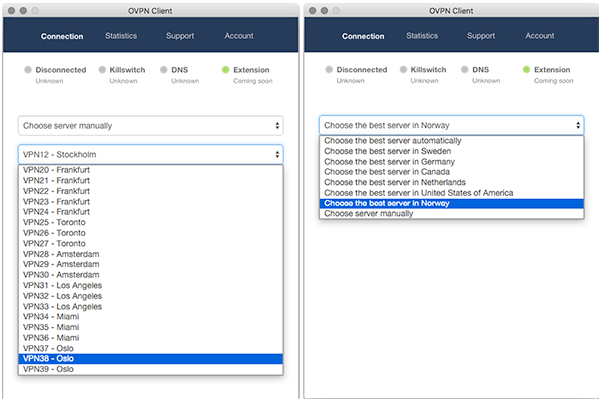600x402 pixels.
Task: Choose best server in Sweden option
Action: click(x=452, y=151)
